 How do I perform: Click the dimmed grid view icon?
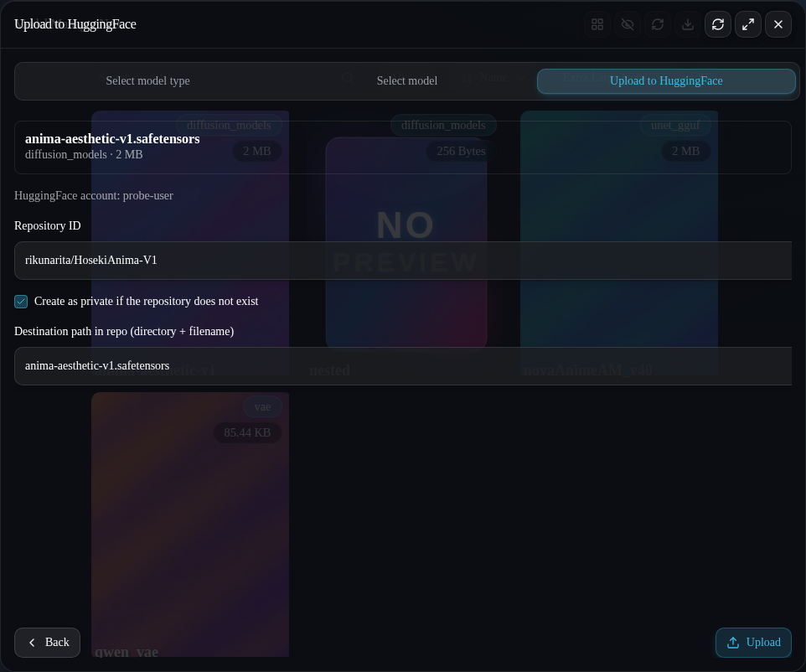pos(597,24)
